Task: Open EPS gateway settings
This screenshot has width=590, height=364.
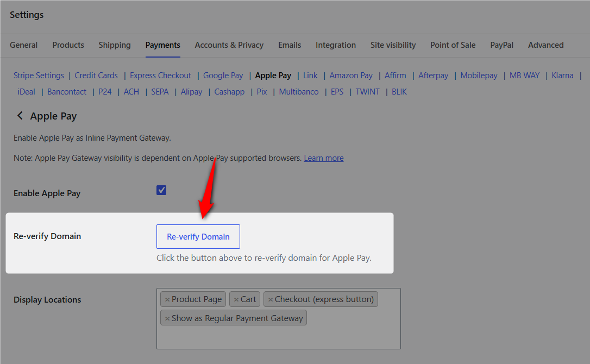Action: click(337, 92)
